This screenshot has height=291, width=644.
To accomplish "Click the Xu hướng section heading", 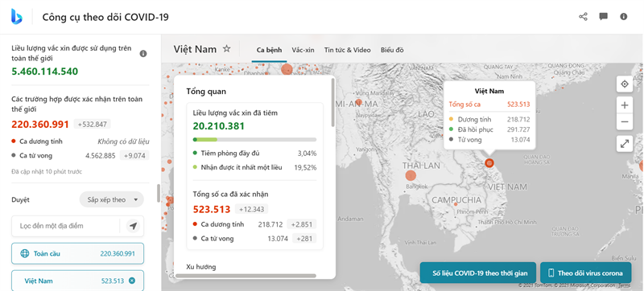I will [x=200, y=267].
